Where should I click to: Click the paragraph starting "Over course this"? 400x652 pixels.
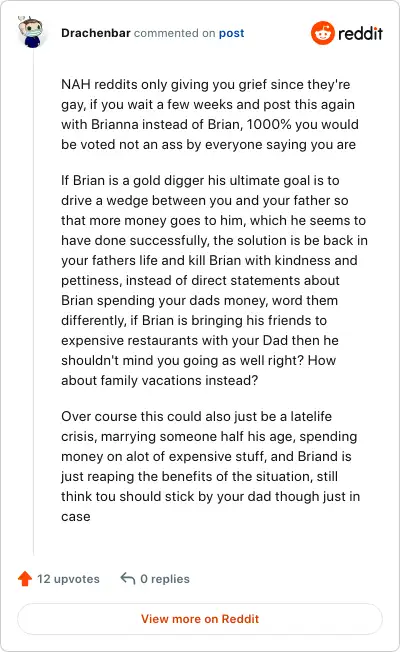pos(210,466)
